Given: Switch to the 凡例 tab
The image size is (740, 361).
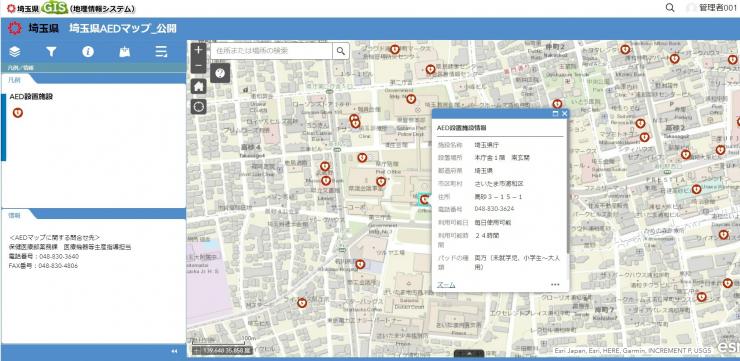Looking at the screenshot, I should (x=14, y=80).
